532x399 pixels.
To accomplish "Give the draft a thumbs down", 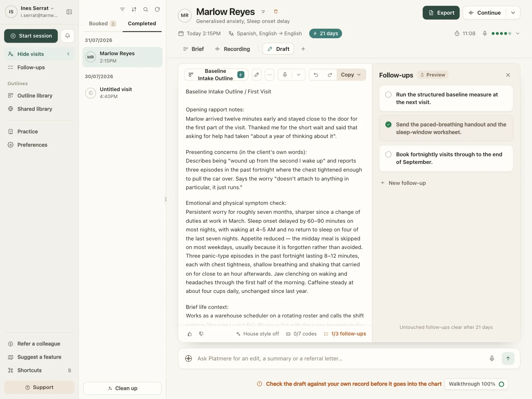I will pyautogui.click(x=201, y=334).
